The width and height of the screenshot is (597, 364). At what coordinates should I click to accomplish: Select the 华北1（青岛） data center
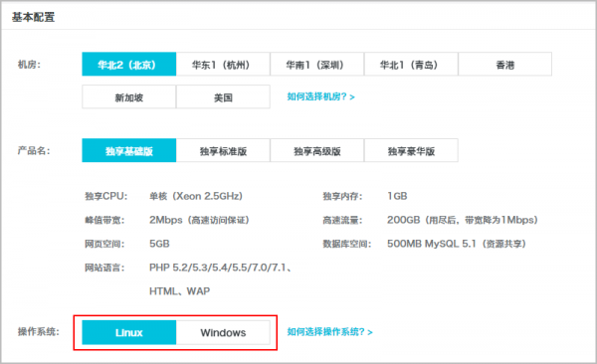click(411, 65)
